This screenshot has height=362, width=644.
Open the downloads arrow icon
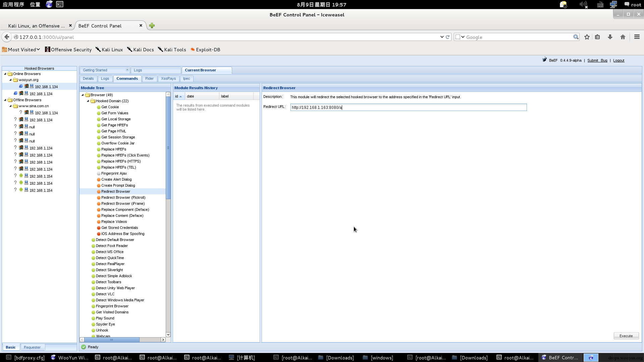(610, 37)
